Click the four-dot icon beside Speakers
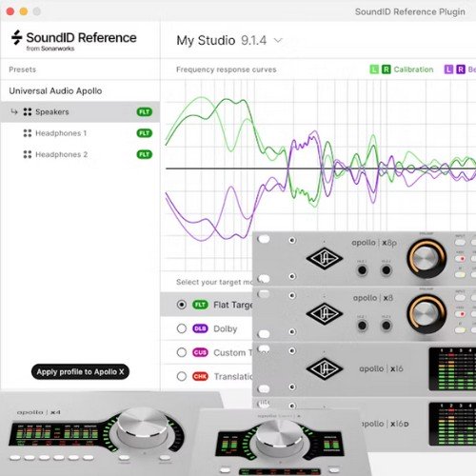 pyautogui.click(x=28, y=112)
